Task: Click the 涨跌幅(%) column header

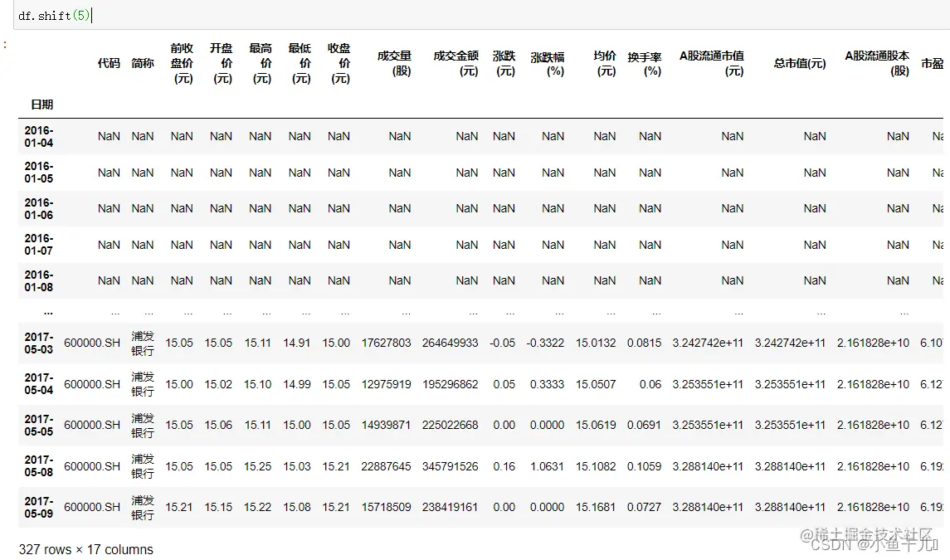Action: click(x=548, y=64)
